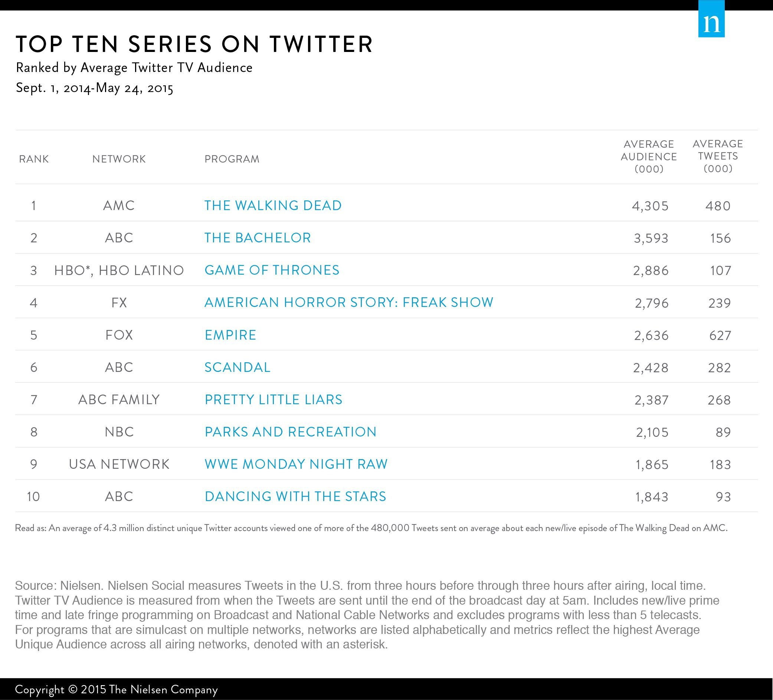This screenshot has width=773, height=700.
Task: Click the Average Audience column header
Action: pyautogui.click(x=649, y=156)
